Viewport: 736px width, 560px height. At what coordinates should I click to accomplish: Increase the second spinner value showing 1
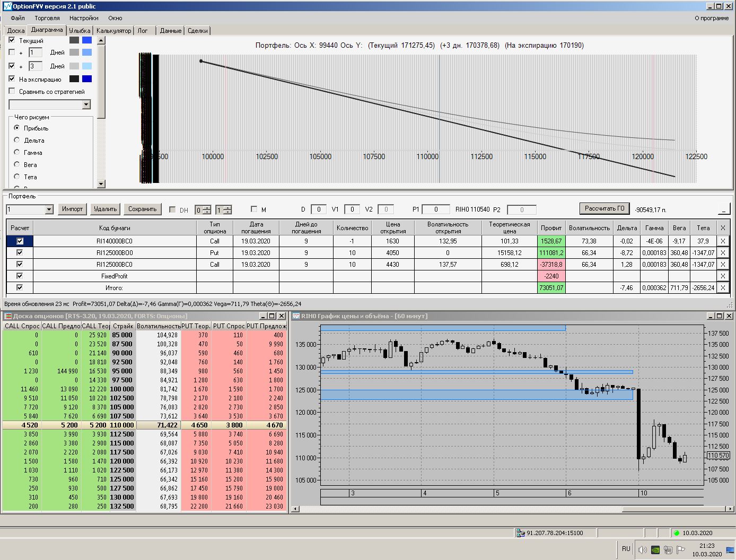[227, 207]
